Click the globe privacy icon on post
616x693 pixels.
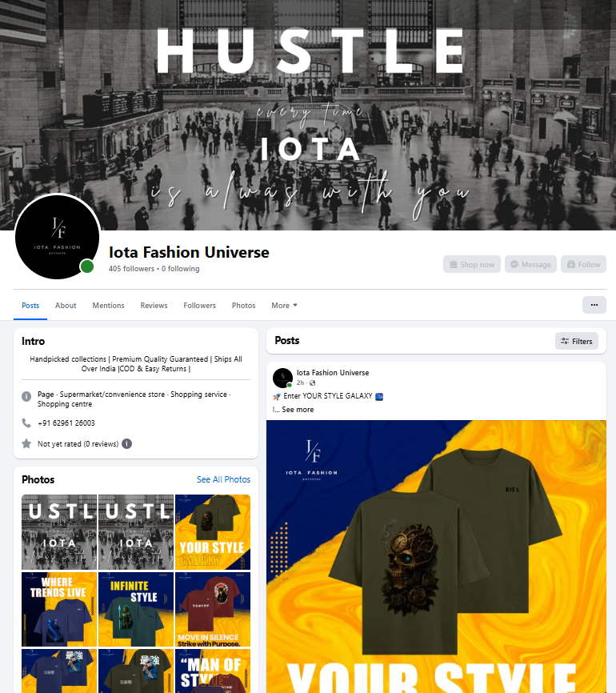tap(313, 383)
